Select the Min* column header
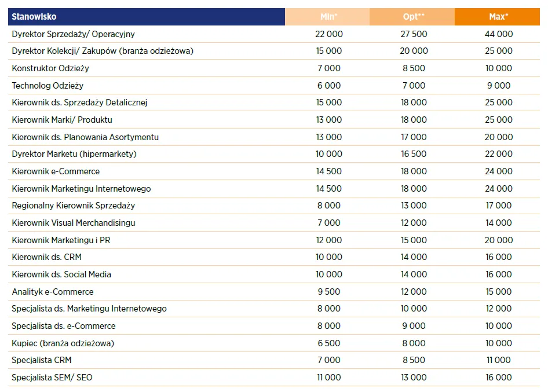 tap(328, 17)
